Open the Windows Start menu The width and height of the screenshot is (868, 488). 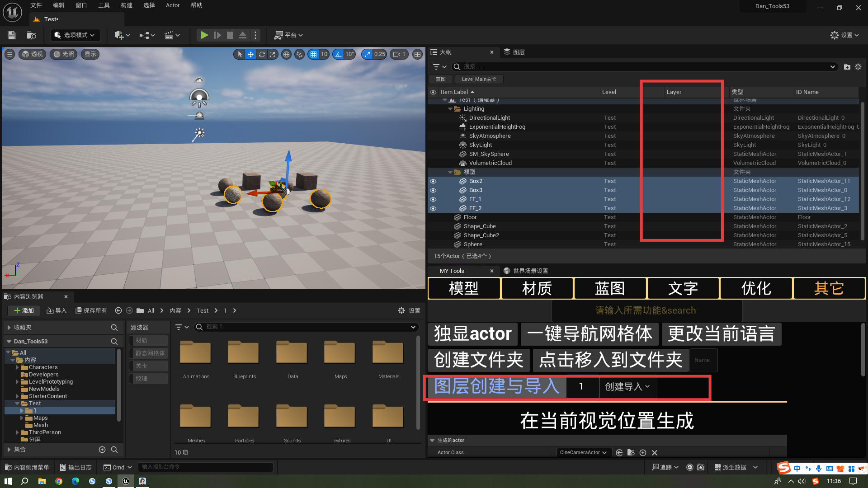point(8,481)
